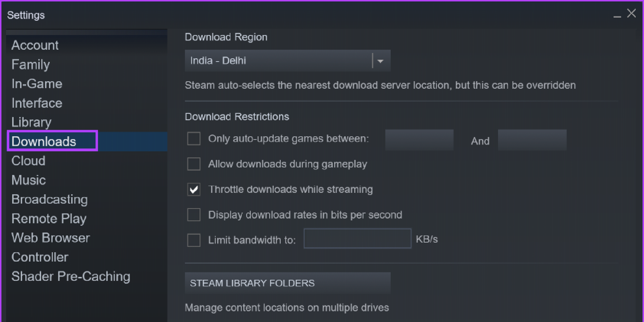The image size is (644, 322).
Task: Open the auto-update end time dropdown after And
Action: [532, 140]
